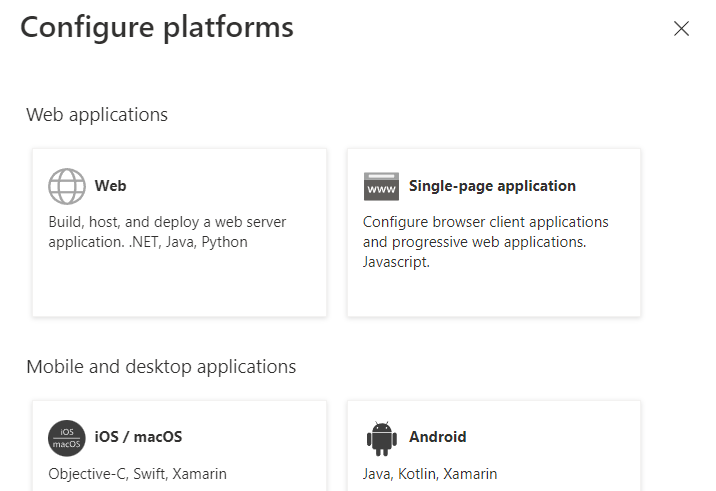
Task: Click 'Java, Kotlin, Xamarin' text
Action: coord(430,474)
